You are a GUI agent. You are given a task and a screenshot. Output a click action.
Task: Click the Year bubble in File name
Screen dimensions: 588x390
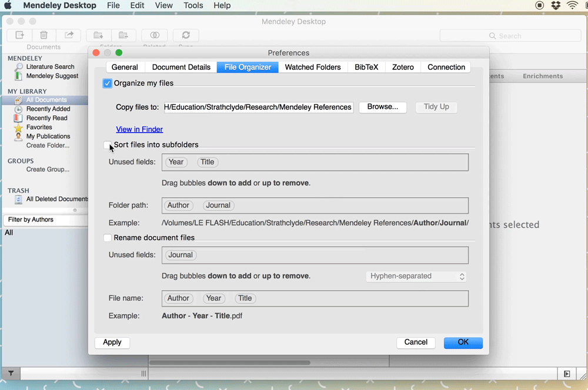(x=213, y=298)
